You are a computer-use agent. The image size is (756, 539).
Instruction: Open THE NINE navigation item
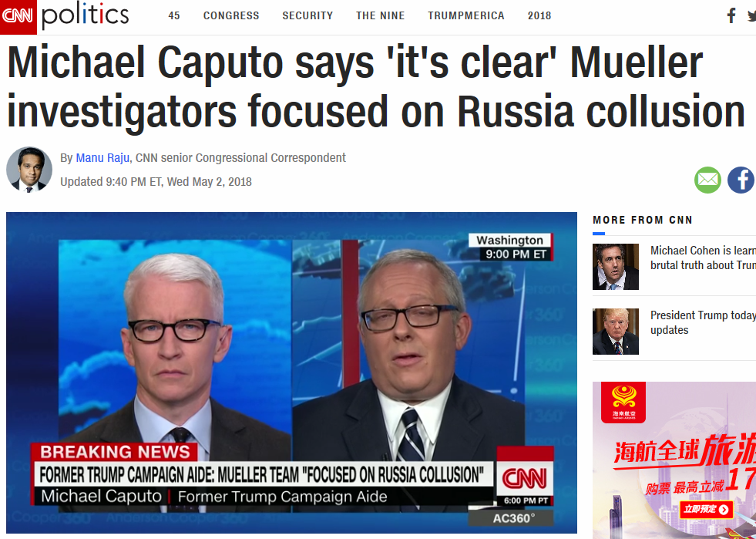[381, 16]
